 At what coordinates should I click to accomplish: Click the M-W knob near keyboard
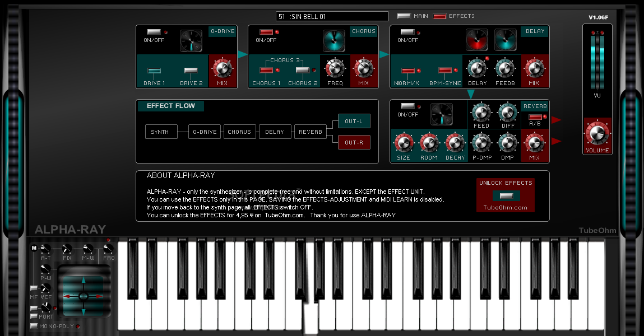[88, 249]
